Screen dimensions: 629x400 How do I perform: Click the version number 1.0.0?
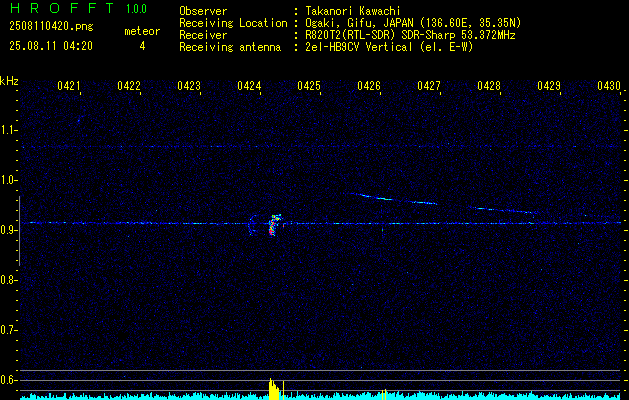pyautogui.click(x=136, y=9)
